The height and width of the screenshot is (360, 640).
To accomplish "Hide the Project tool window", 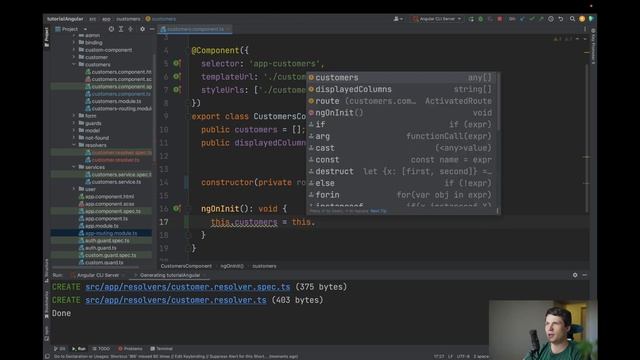I will pos(152,29).
